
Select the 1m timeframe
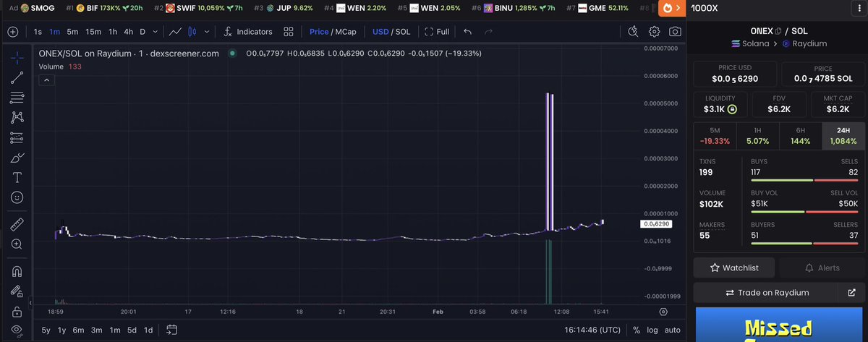coord(55,32)
